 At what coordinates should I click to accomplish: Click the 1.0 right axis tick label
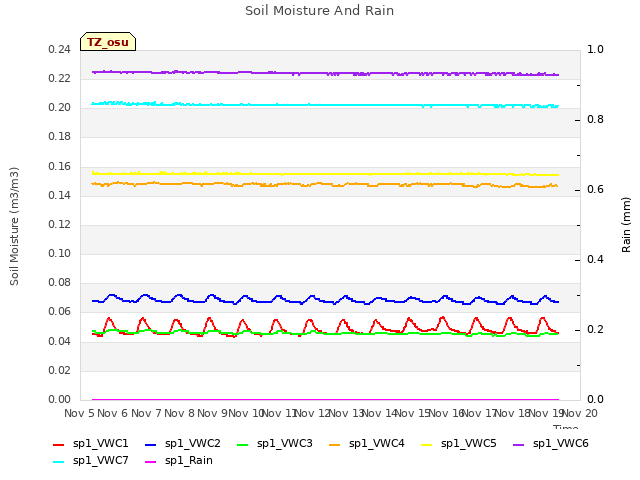coord(595,50)
